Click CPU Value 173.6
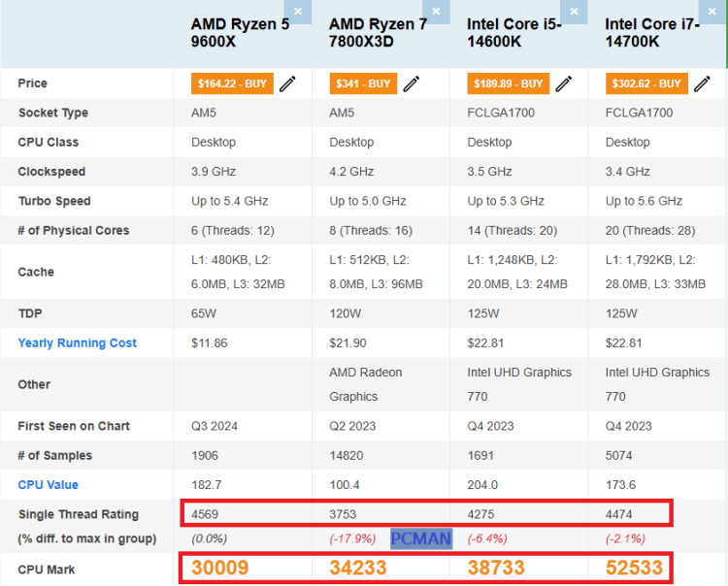Screen dimensions: 728x586 click(621, 485)
